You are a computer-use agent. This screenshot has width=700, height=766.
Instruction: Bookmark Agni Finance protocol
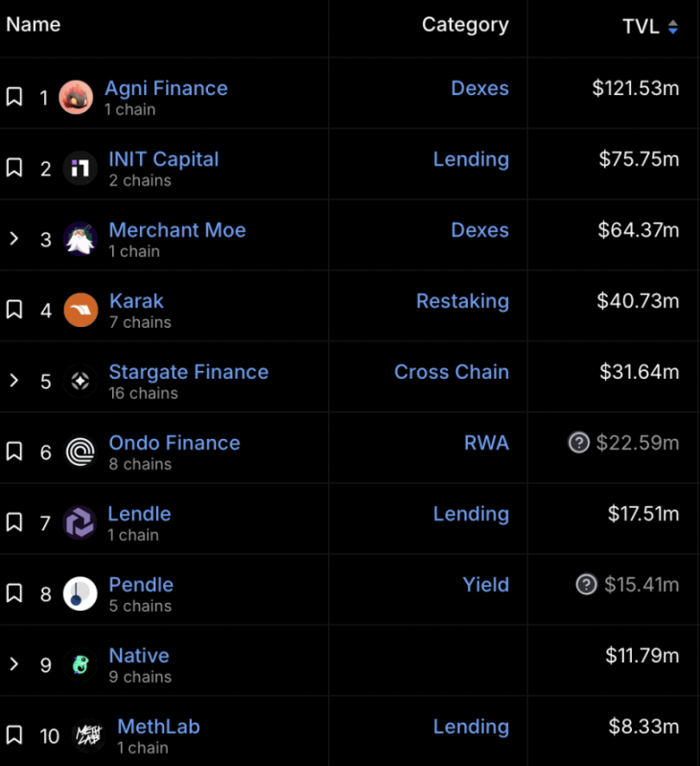point(14,97)
